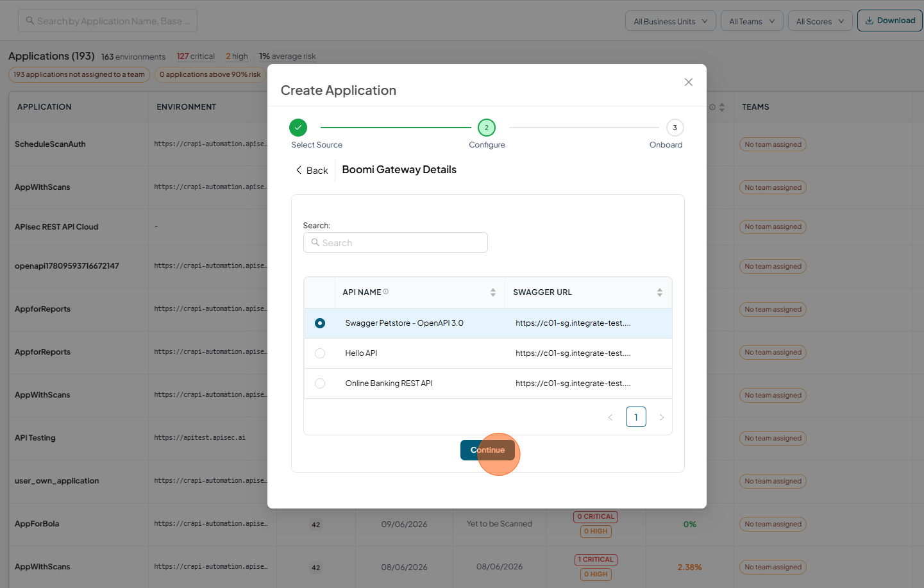This screenshot has width=924, height=588.
Task: Click the 1% average risk summary
Action: (287, 56)
